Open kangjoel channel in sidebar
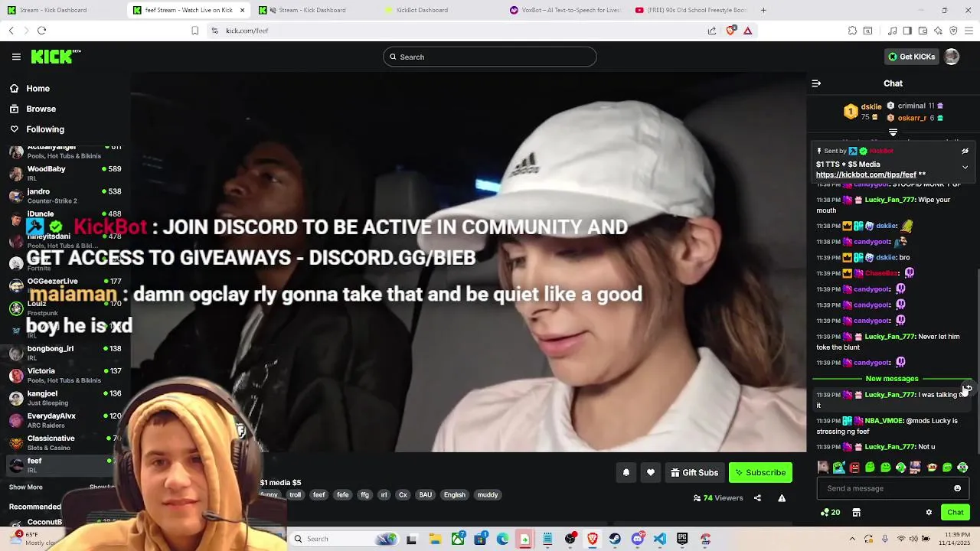This screenshot has height=551, width=980. (65, 398)
